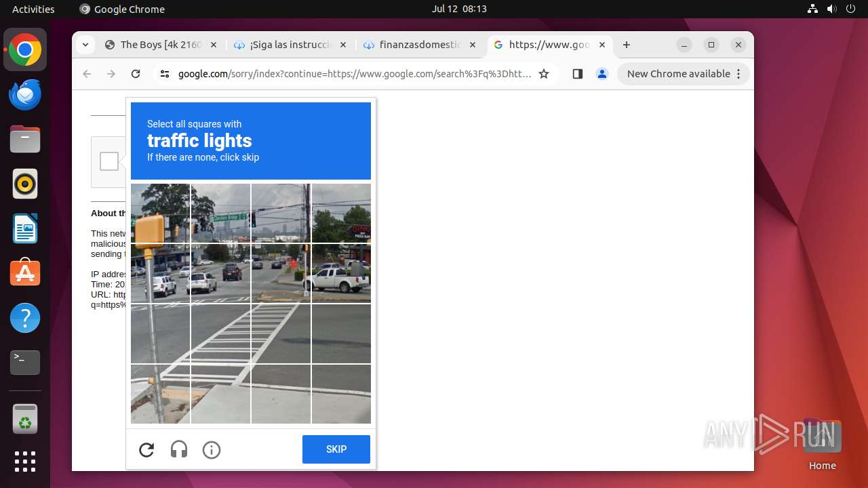The height and width of the screenshot is (488, 868).
Task: Close The Boys 4k tab
Action: coord(213,45)
